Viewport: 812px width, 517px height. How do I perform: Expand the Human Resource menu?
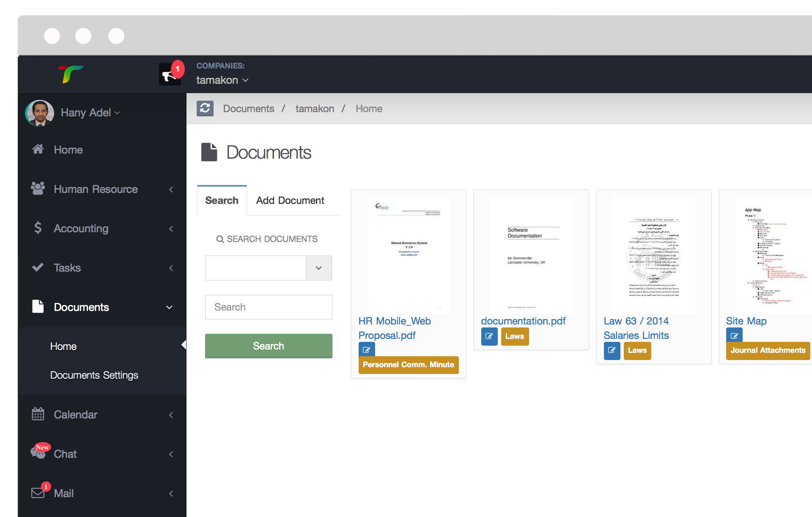(96, 189)
